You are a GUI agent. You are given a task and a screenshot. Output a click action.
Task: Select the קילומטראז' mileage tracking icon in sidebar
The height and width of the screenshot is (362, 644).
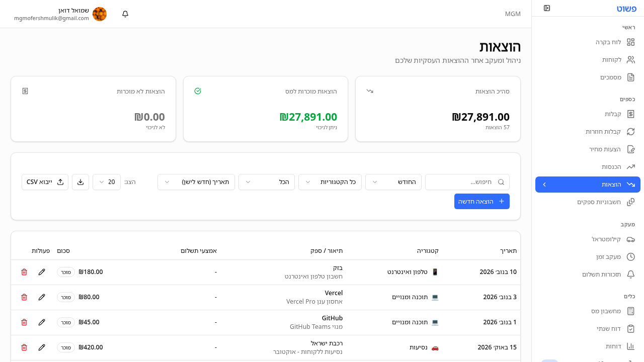630,239
